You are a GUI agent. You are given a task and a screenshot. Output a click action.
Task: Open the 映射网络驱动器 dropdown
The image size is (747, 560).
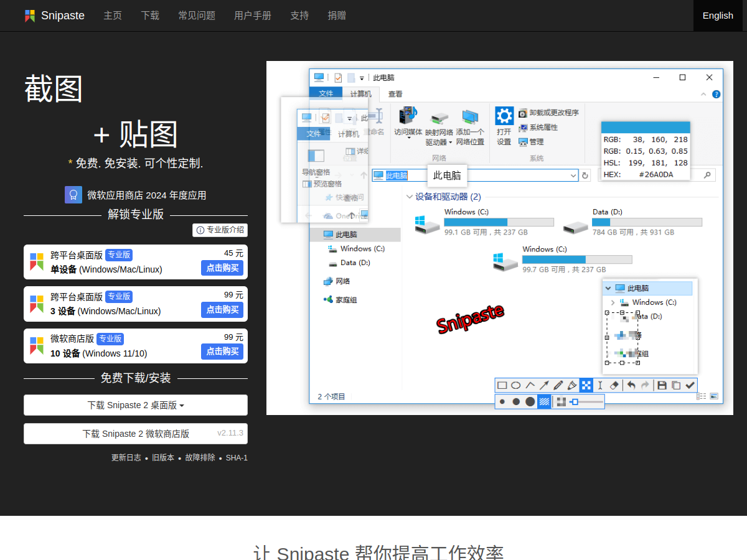[x=450, y=142]
